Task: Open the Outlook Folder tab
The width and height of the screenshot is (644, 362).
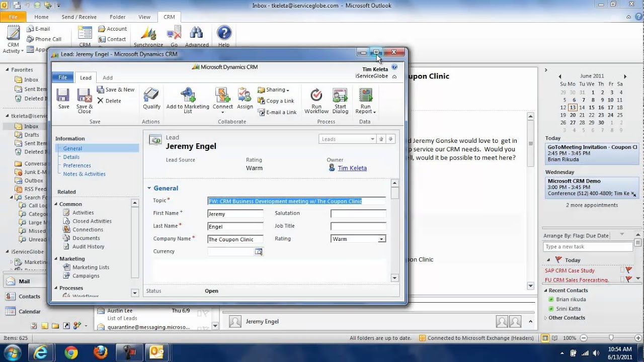Action: pyautogui.click(x=118, y=17)
